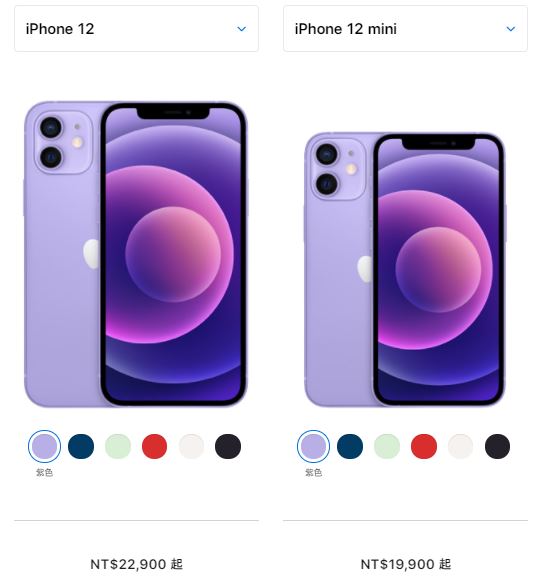
Task: Choose green color for iPhone 12
Action: pos(118,446)
